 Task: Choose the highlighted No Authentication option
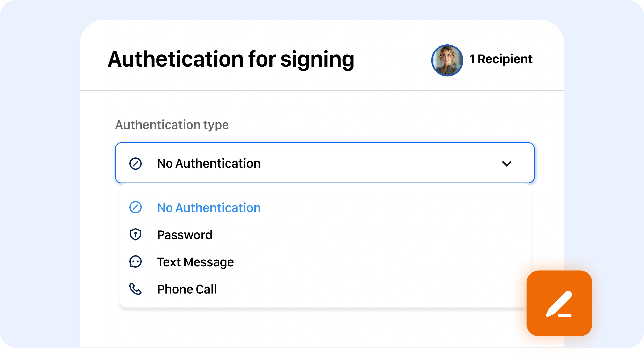tap(209, 208)
